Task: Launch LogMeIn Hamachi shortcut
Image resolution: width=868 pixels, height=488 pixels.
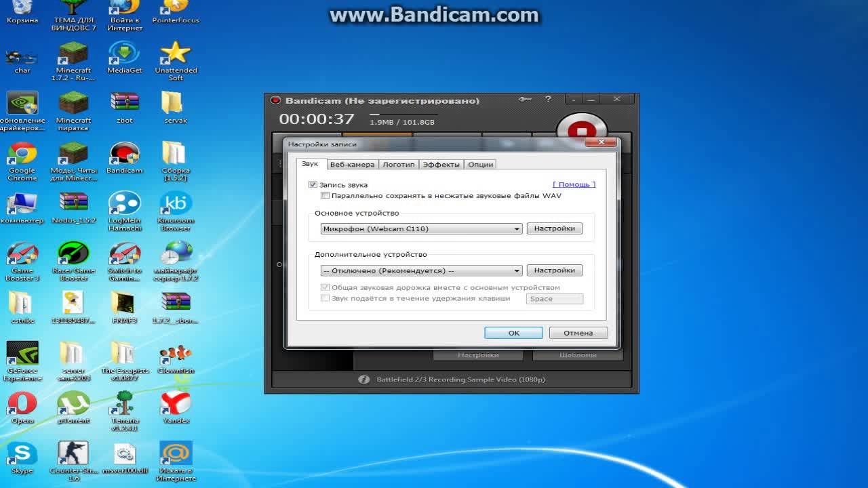Action: [x=125, y=212]
